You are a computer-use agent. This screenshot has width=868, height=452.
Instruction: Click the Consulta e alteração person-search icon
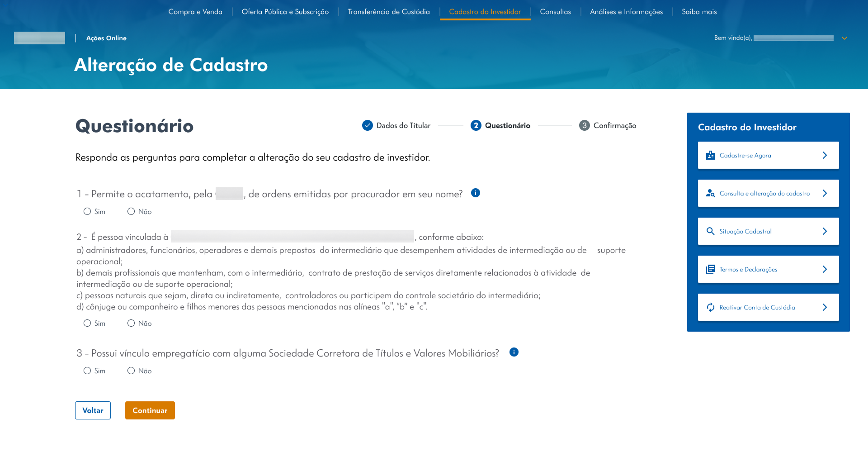711,193
